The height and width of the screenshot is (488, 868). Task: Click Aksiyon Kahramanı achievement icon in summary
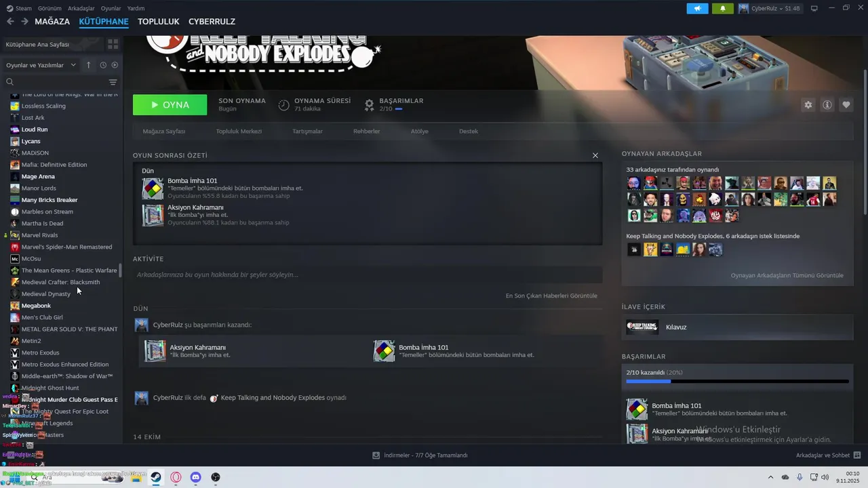(153, 215)
